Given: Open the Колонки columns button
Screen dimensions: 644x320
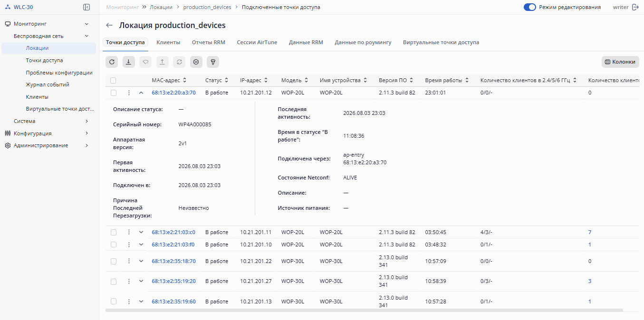Looking at the screenshot, I should (x=620, y=62).
